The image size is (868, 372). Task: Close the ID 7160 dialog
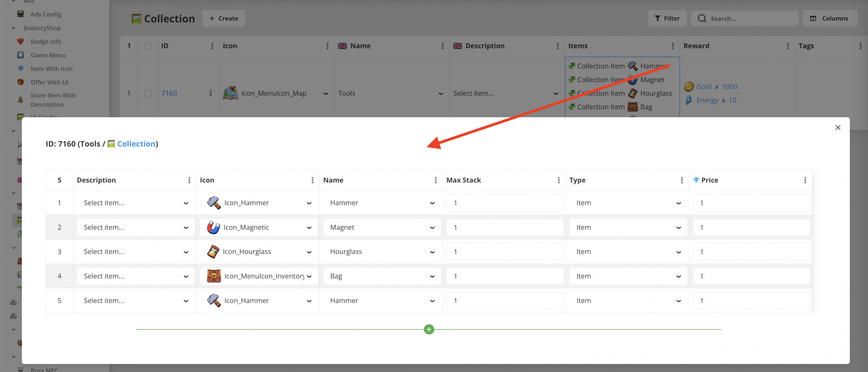(837, 127)
